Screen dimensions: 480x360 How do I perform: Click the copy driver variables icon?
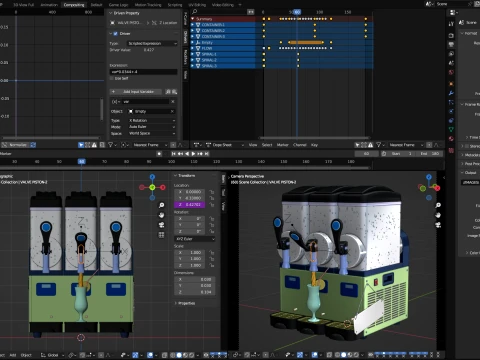click(168, 92)
